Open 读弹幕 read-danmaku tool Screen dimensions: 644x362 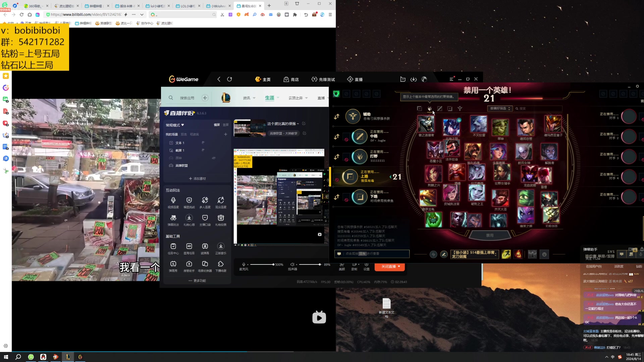click(x=205, y=249)
